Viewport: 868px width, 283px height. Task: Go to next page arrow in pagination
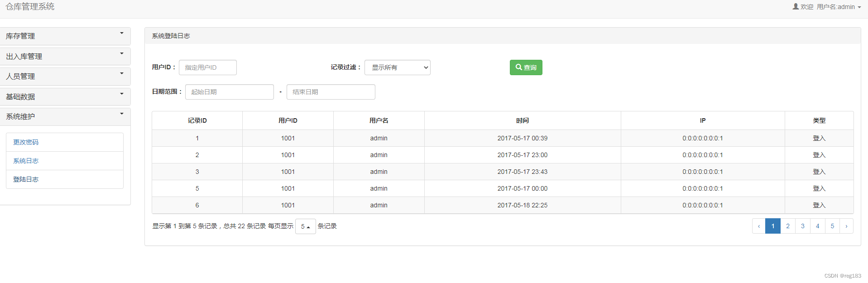[x=846, y=226]
